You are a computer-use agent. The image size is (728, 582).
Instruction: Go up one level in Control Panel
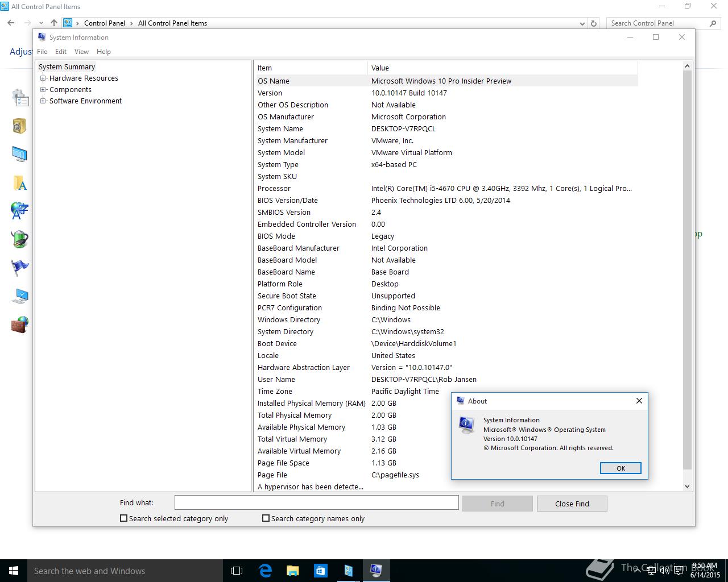pyautogui.click(x=54, y=23)
